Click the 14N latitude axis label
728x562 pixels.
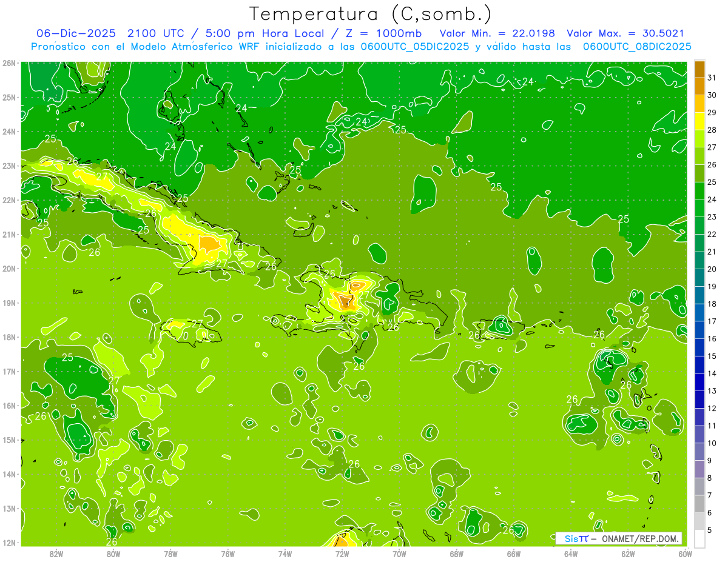(x=8, y=474)
